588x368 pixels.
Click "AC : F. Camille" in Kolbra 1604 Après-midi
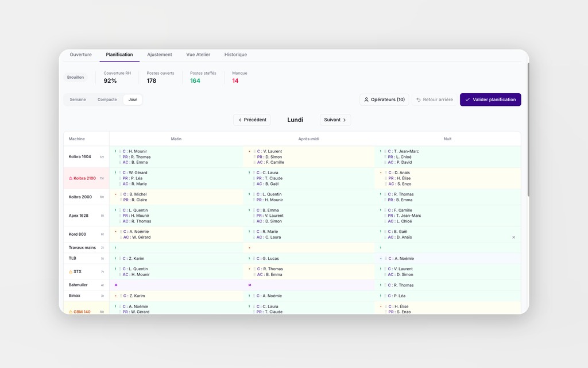(x=270, y=163)
